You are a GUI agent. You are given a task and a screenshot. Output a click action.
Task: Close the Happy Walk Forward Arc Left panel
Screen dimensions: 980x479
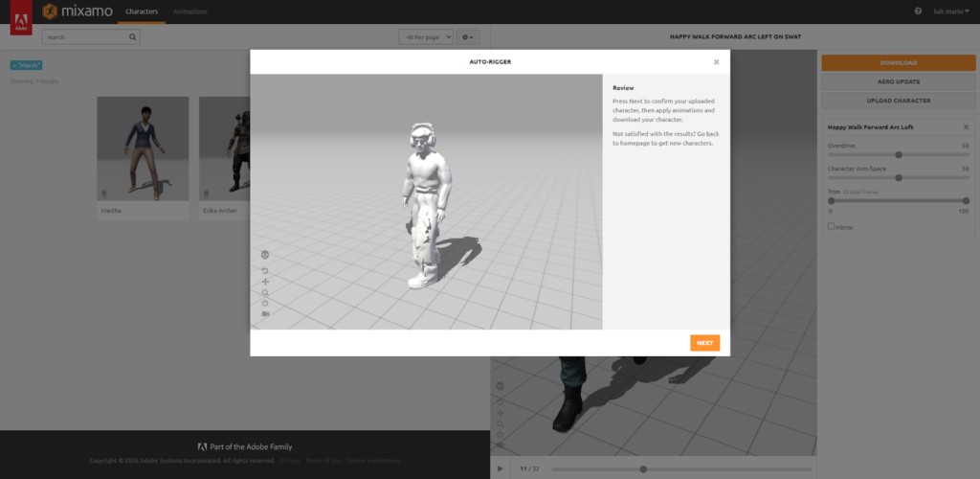[x=966, y=127]
